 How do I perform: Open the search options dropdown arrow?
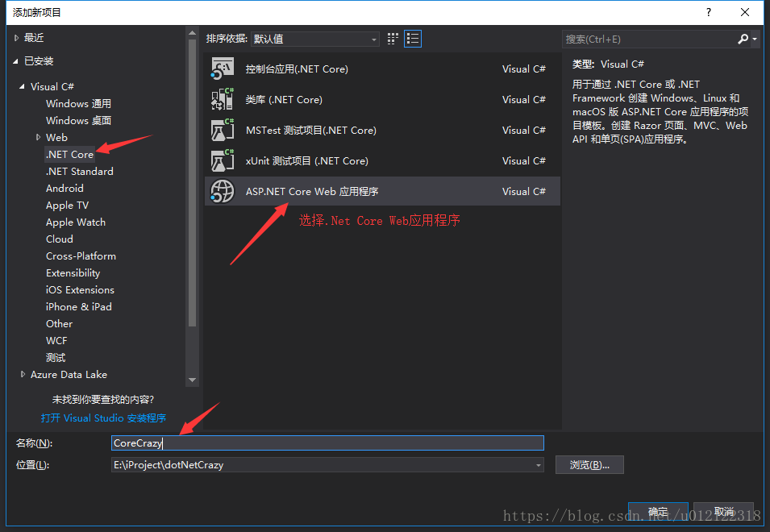pyautogui.click(x=755, y=39)
